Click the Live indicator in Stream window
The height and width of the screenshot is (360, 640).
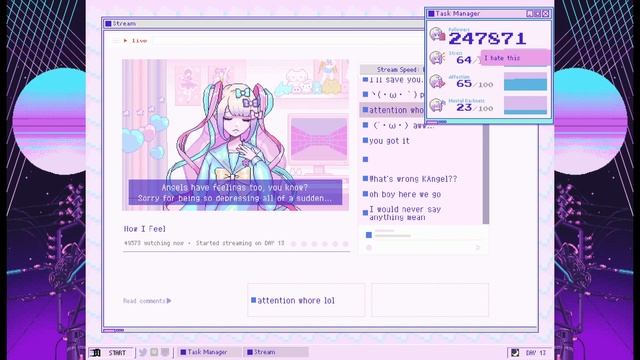point(135,41)
